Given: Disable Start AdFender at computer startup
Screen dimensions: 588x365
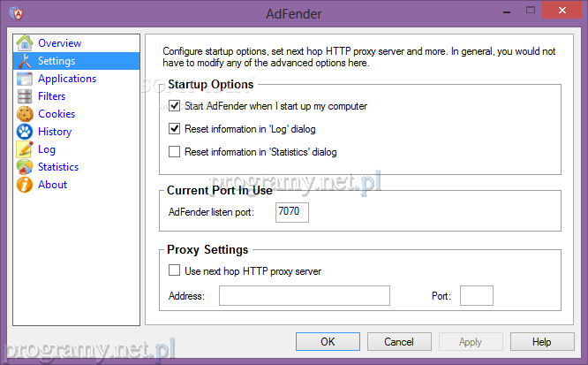Looking at the screenshot, I should tap(175, 106).
